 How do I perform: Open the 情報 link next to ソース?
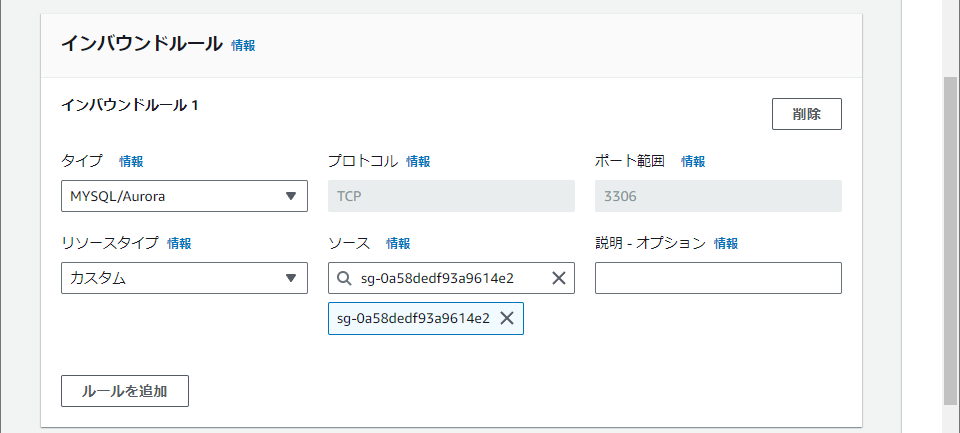[398, 244]
